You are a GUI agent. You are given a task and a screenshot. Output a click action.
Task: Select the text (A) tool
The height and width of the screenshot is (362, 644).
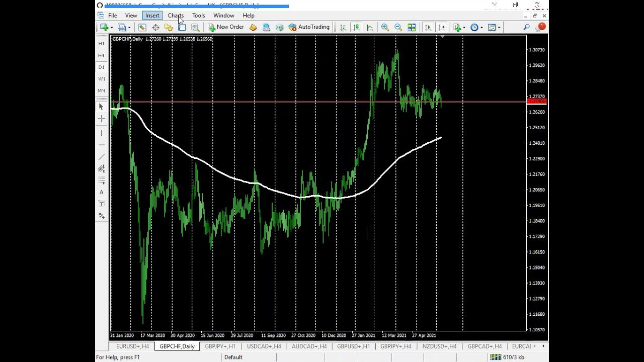101,192
